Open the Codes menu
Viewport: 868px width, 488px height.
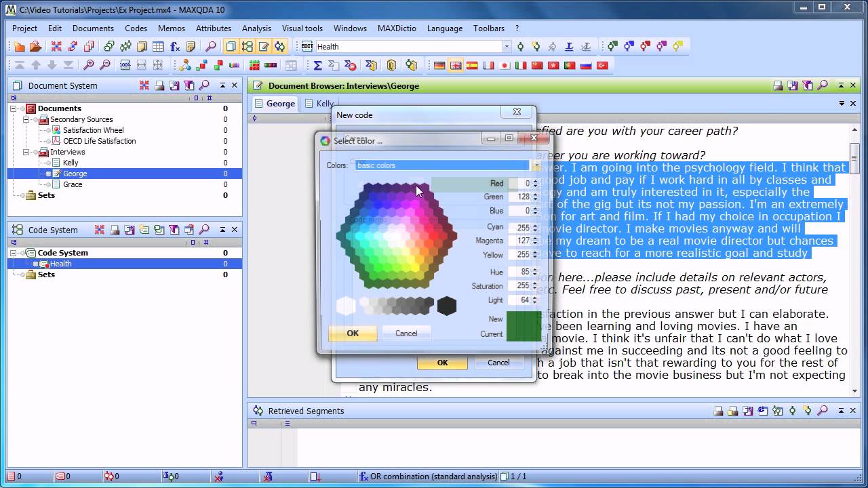(136, 28)
